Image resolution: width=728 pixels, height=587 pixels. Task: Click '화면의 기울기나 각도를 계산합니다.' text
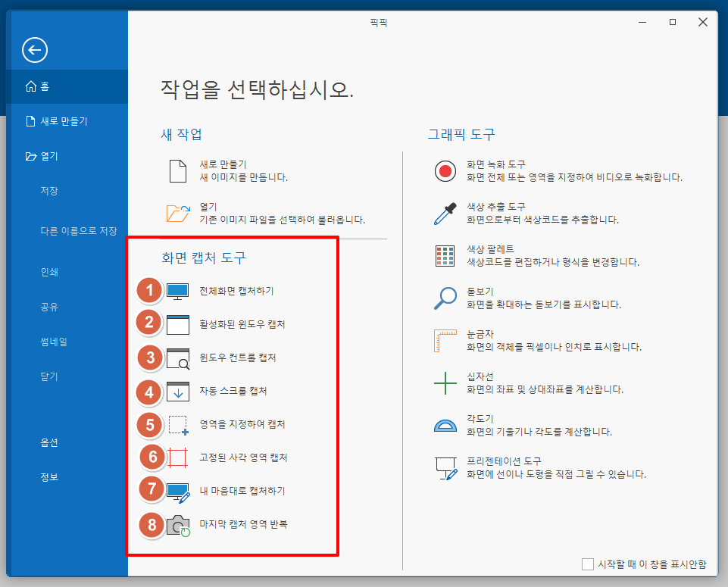[x=539, y=432]
